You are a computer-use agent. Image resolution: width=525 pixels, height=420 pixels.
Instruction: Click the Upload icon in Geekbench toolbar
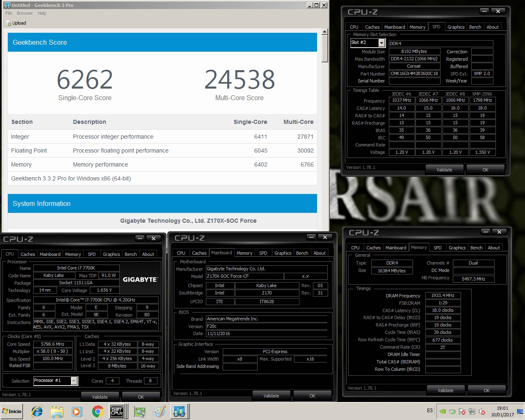8,23
